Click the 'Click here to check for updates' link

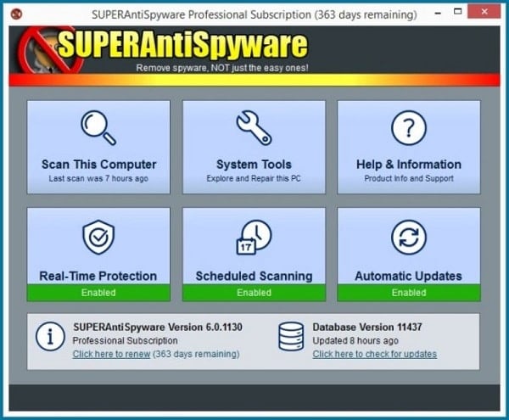tap(374, 354)
